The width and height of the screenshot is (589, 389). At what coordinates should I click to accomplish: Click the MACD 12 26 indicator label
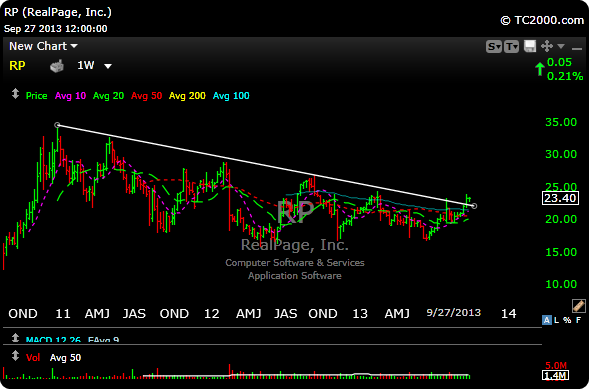53,340
